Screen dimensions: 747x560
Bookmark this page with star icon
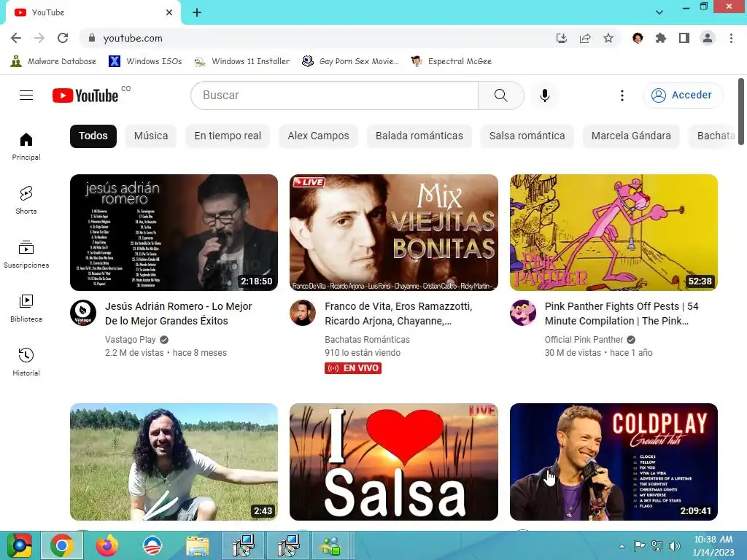pos(608,38)
